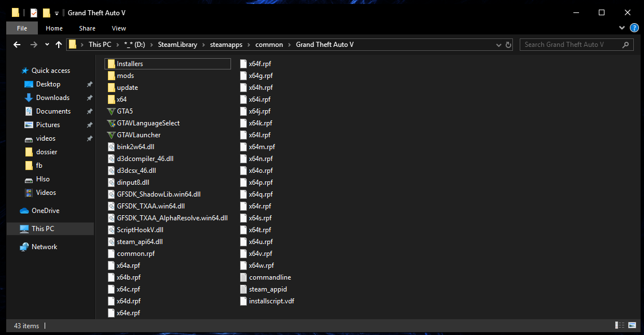Open the Share ribbon tab
Viewport: 644px width, 335px height.
point(87,28)
